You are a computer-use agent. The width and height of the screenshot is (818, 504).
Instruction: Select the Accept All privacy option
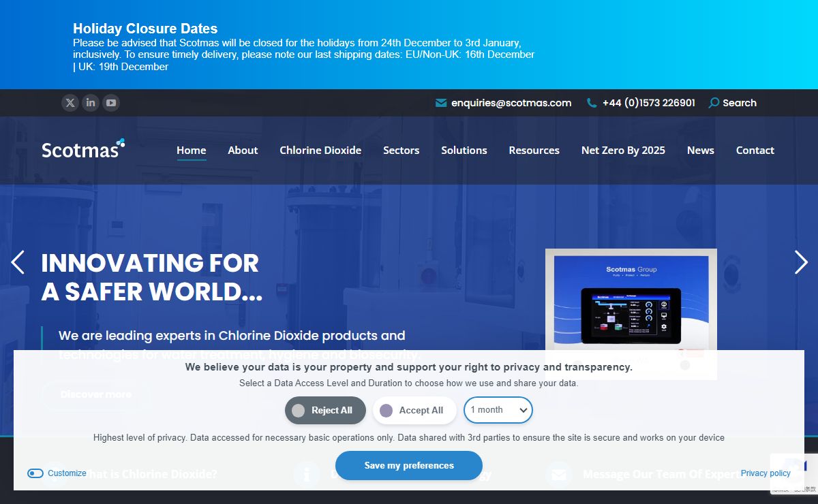414,410
